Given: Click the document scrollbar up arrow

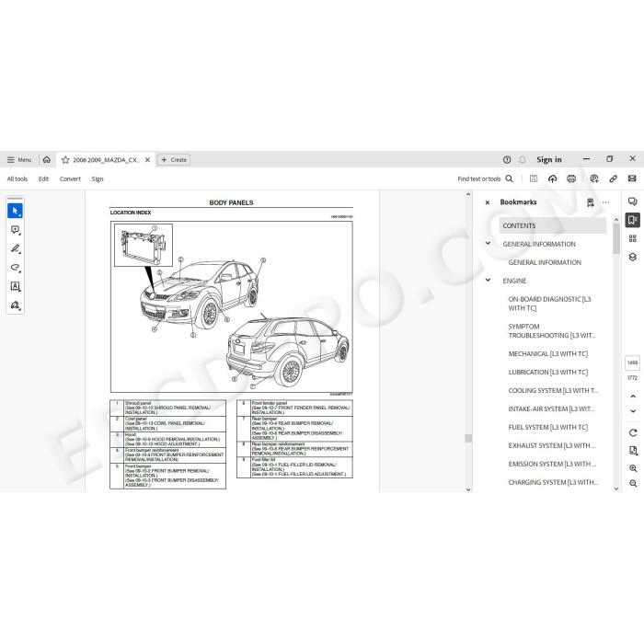Looking at the screenshot, I should click(x=468, y=195).
